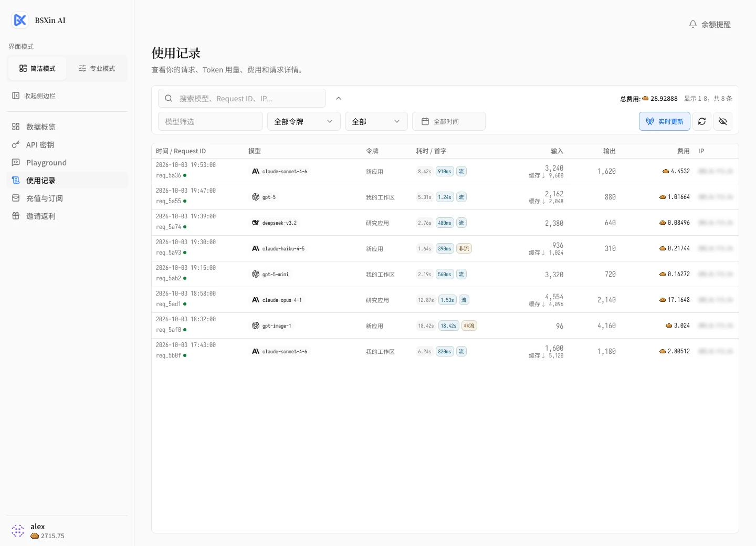Go to 使用记录 in the sidebar
756x546 pixels.
click(67, 180)
